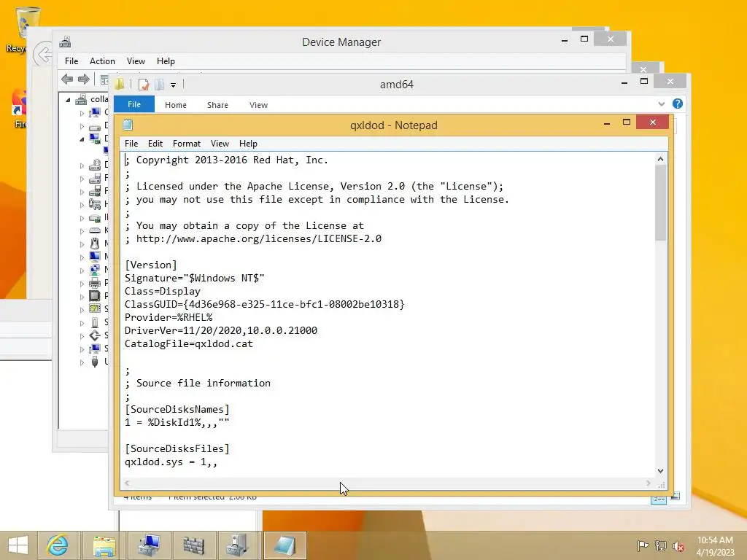Image resolution: width=747 pixels, height=560 pixels.
Task: Open the Action menu in Device Manager
Action: pyautogui.click(x=102, y=61)
